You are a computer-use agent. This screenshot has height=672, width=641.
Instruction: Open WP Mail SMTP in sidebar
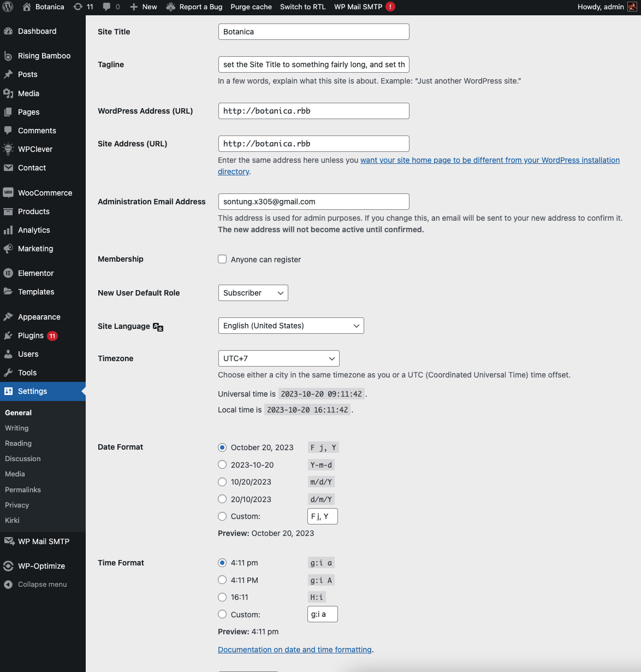[43, 541]
